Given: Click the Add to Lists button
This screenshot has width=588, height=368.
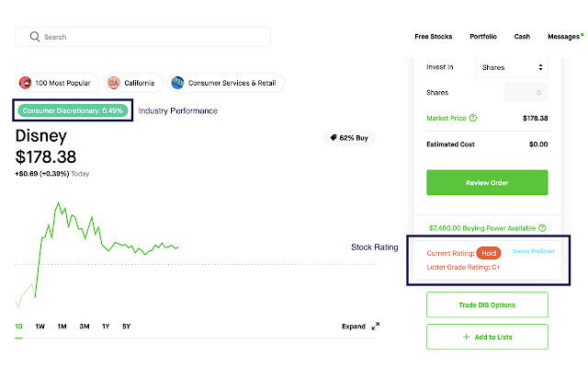Looking at the screenshot, I should tap(487, 337).
